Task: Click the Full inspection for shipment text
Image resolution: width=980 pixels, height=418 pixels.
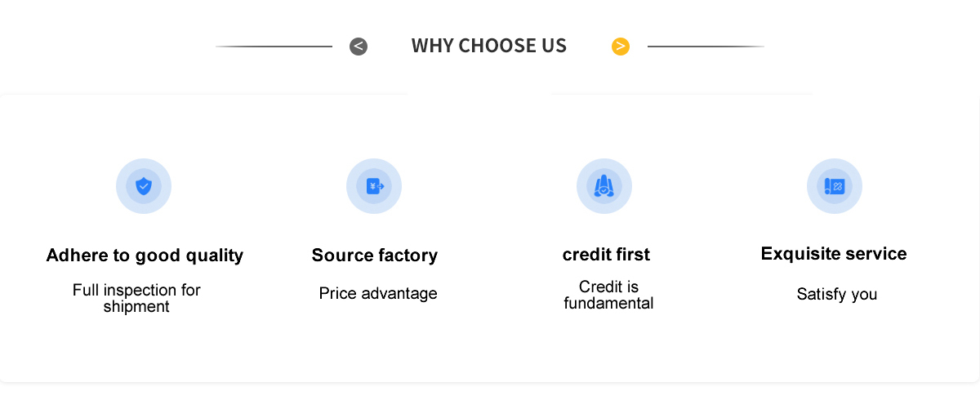Action: point(136,298)
